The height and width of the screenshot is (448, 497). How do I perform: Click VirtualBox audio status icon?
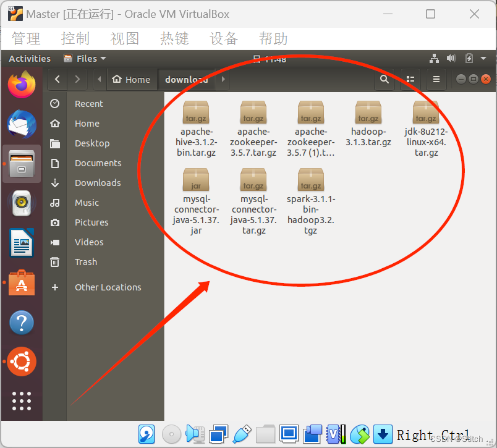click(195, 434)
